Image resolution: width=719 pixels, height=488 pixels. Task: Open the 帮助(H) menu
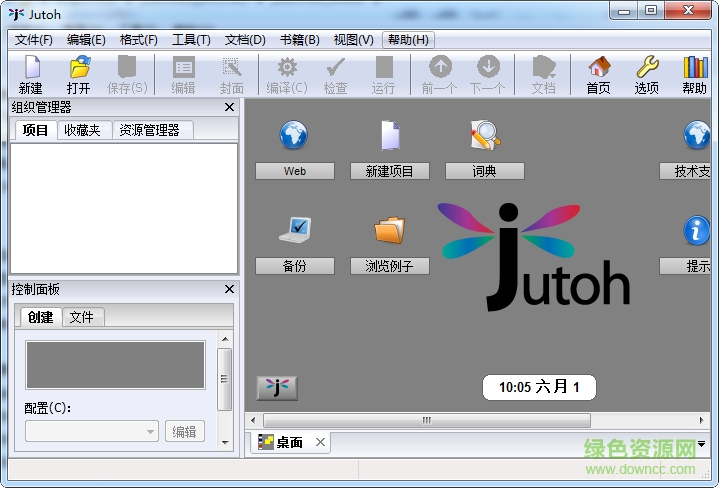[x=408, y=40]
